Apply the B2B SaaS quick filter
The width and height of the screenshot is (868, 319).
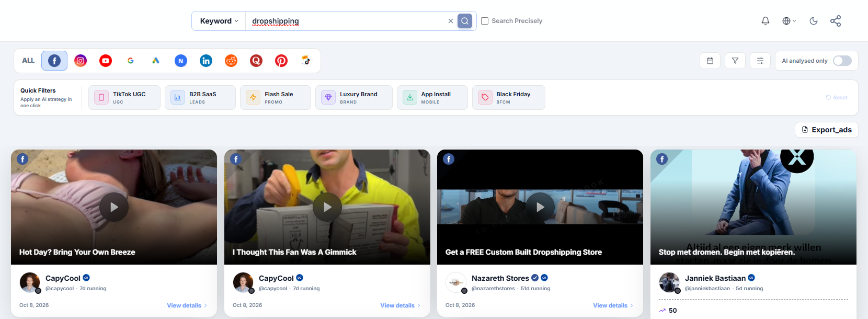(200, 98)
